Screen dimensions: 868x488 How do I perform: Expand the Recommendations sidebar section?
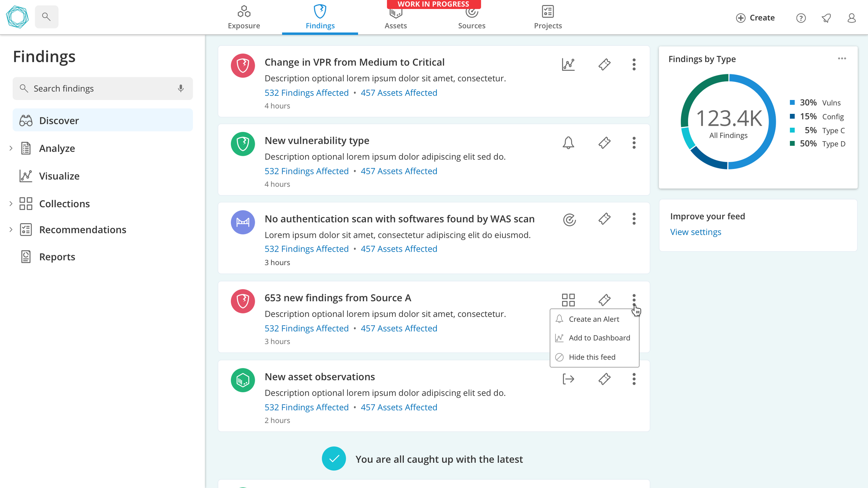pos(11,229)
